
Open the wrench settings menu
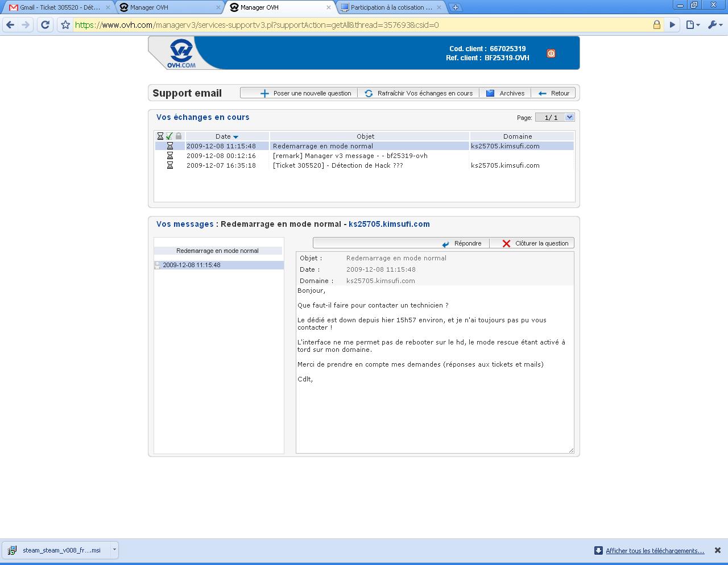714,25
